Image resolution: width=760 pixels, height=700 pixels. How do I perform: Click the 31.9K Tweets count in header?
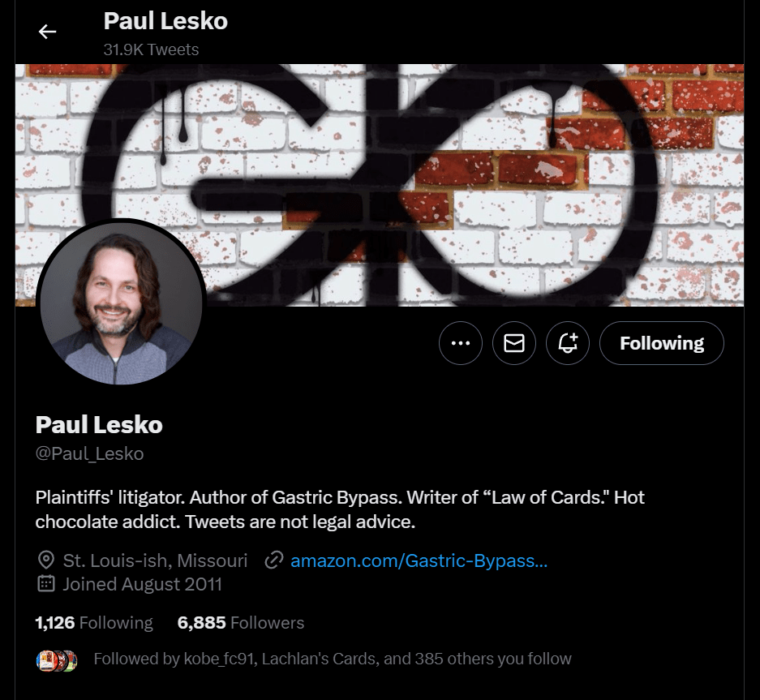pyautogui.click(x=151, y=49)
